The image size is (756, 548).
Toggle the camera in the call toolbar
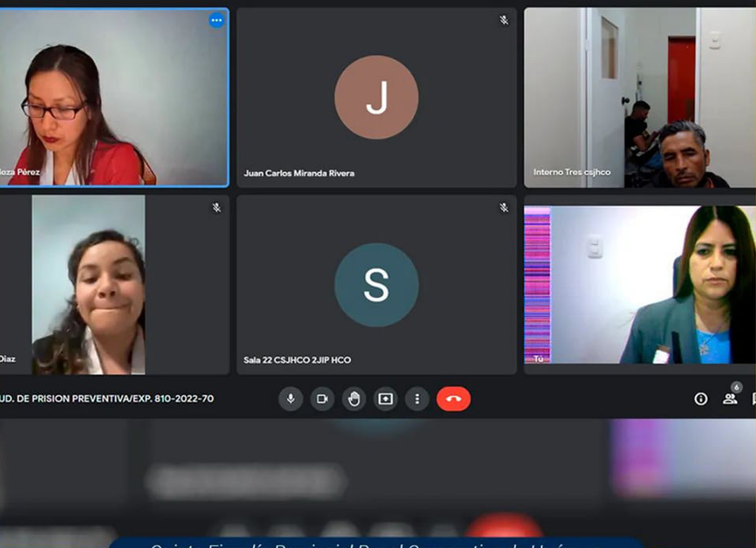pos(322,398)
